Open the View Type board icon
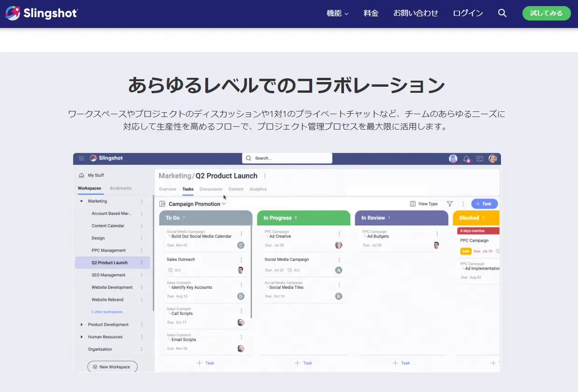 [412, 204]
